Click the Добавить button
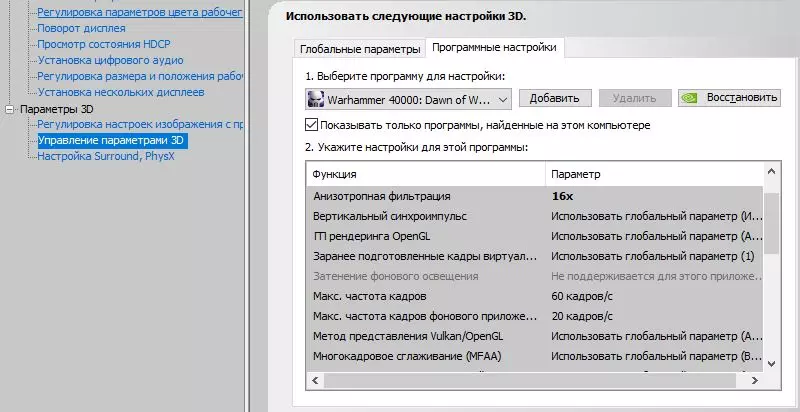 555,98
